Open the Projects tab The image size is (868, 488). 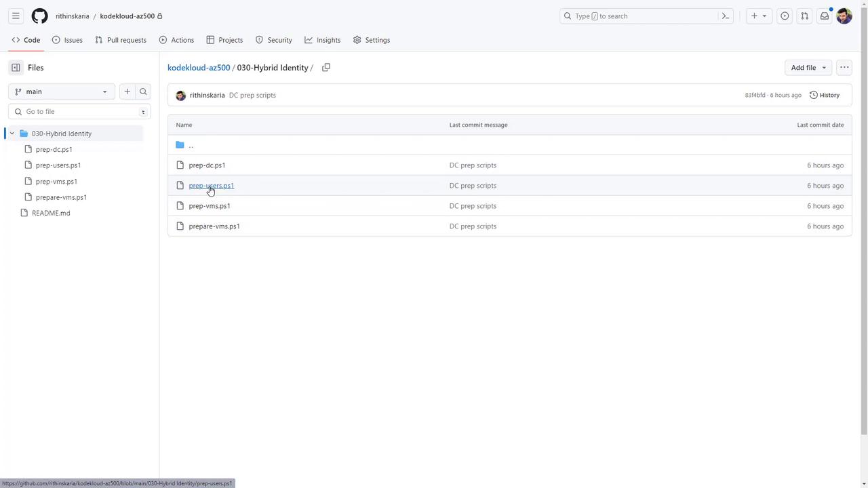224,40
